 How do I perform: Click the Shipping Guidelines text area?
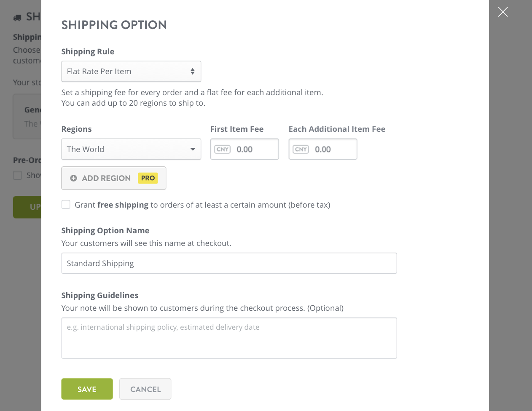click(x=229, y=338)
